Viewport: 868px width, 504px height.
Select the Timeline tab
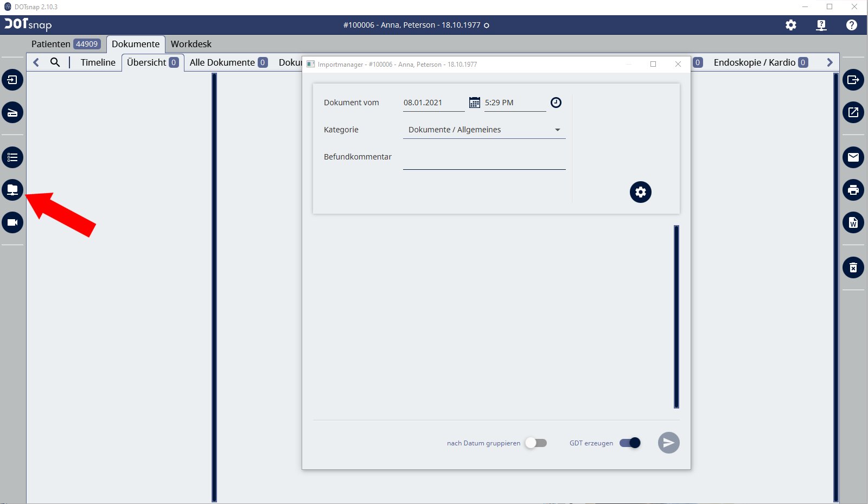click(x=98, y=62)
